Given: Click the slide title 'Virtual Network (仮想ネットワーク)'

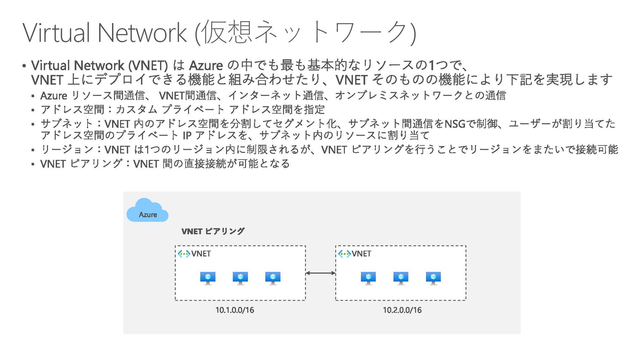Looking at the screenshot, I should pyautogui.click(x=220, y=33).
